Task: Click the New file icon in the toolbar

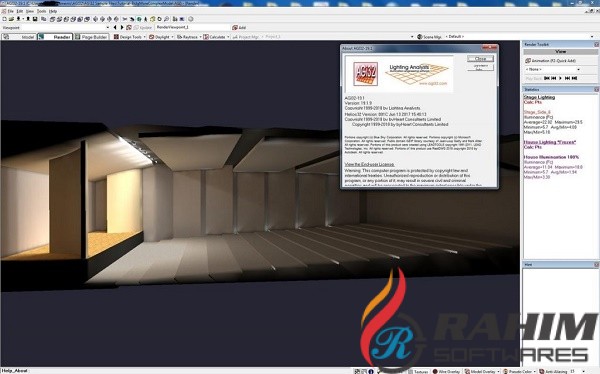Action: (4, 19)
